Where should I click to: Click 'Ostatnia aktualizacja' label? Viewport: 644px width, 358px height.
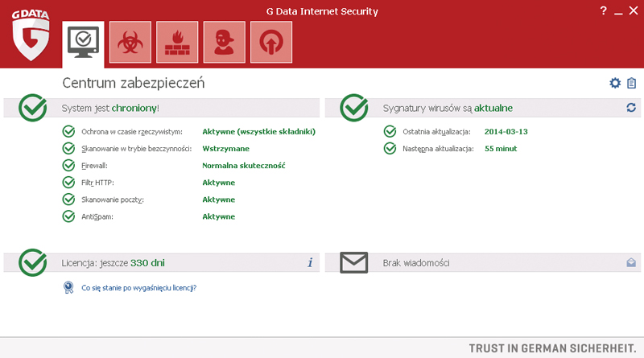tap(436, 132)
